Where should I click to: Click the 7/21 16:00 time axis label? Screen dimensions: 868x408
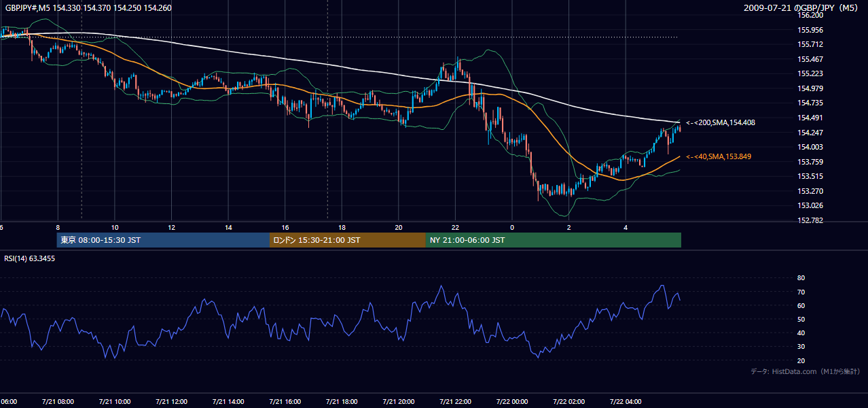285,402
